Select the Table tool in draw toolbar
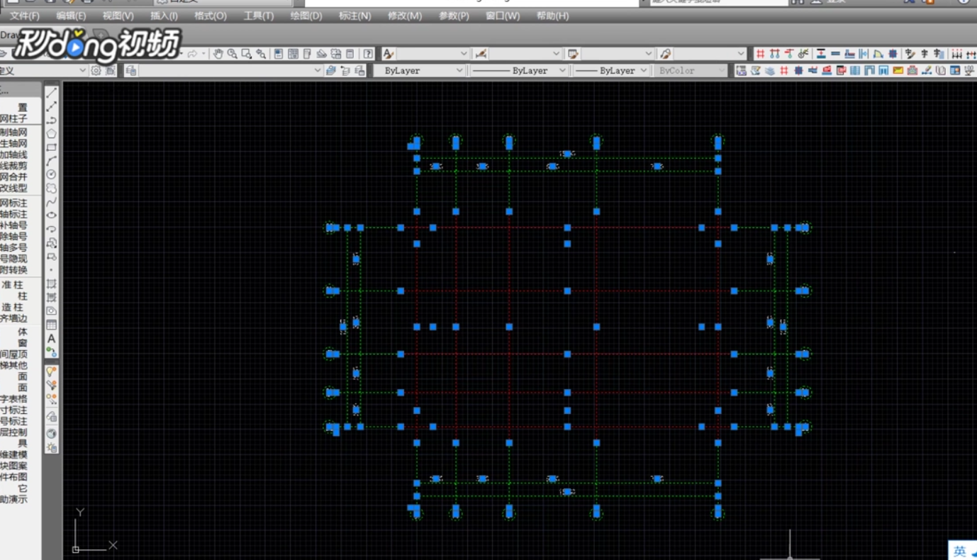The image size is (977, 560). click(52, 325)
